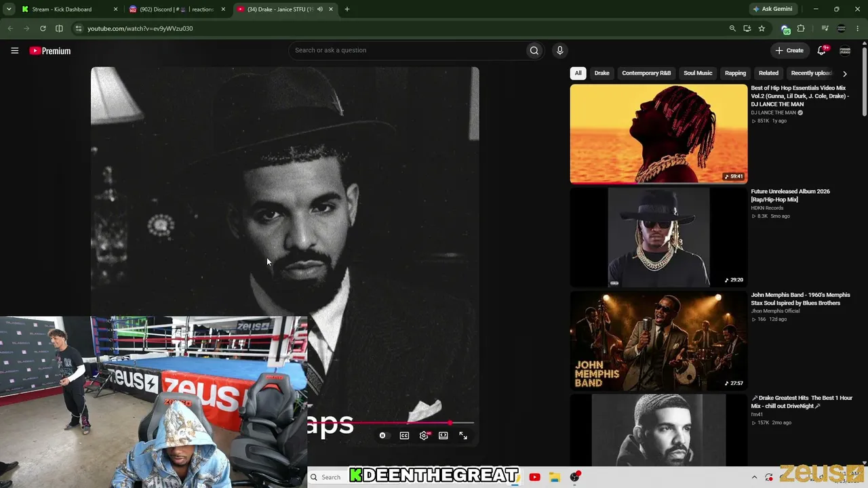View site information in address bar
Viewport: 868px width, 488px height.
[x=79, y=28]
